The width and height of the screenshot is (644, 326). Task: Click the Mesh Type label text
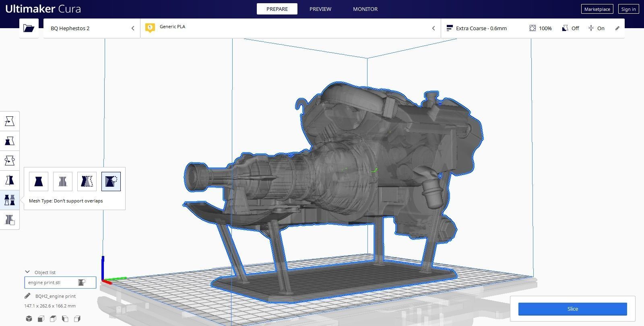click(66, 201)
